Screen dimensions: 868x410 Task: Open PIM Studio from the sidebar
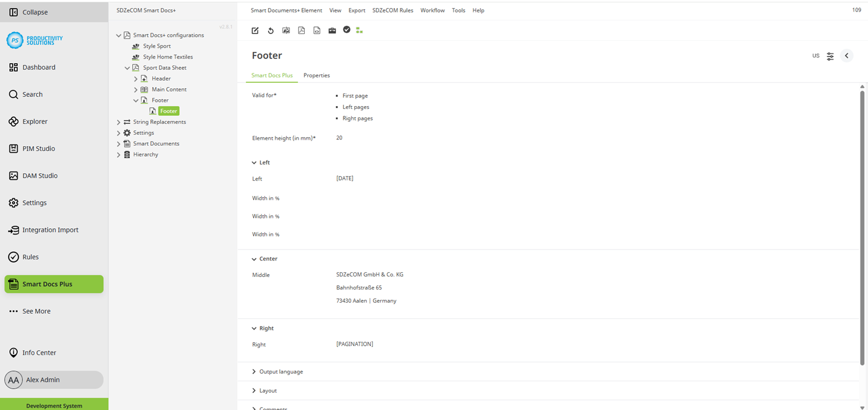38,148
